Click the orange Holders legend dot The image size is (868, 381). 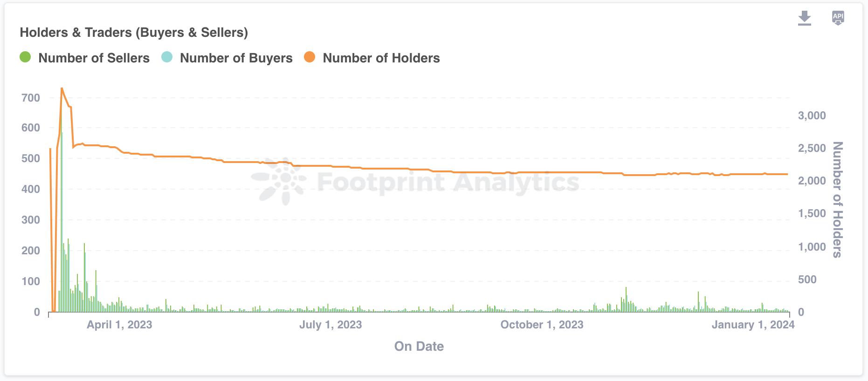(310, 57)
